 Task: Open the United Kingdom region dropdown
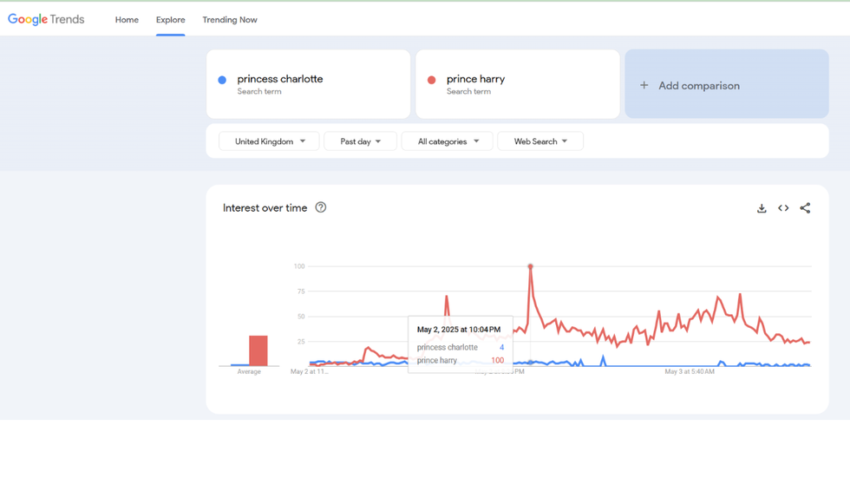pos(269,141)
